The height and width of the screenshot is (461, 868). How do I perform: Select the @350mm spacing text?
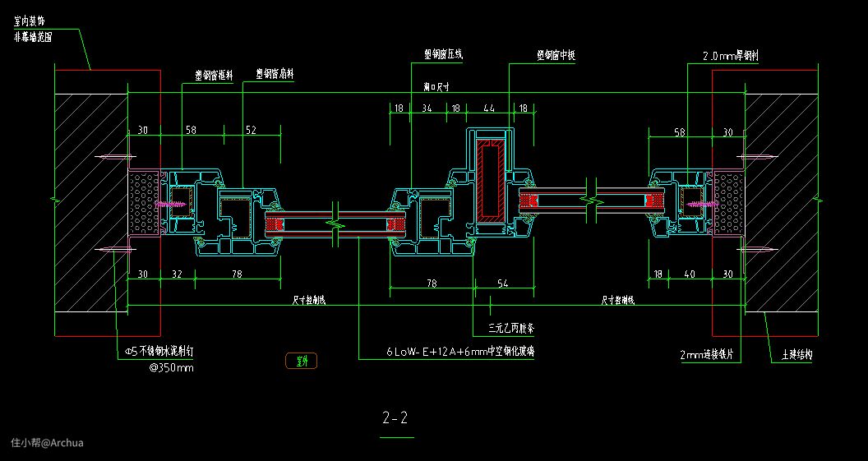click(x=171, y=367)
